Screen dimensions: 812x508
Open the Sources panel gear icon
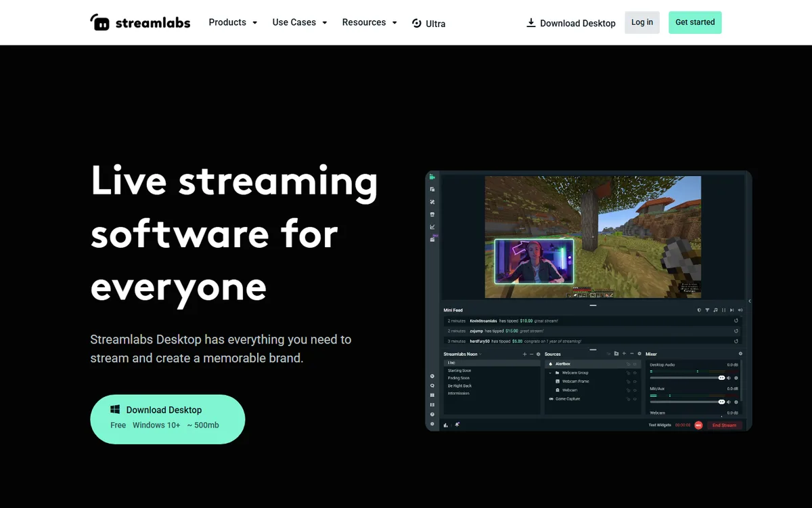[x=639, y=354]
